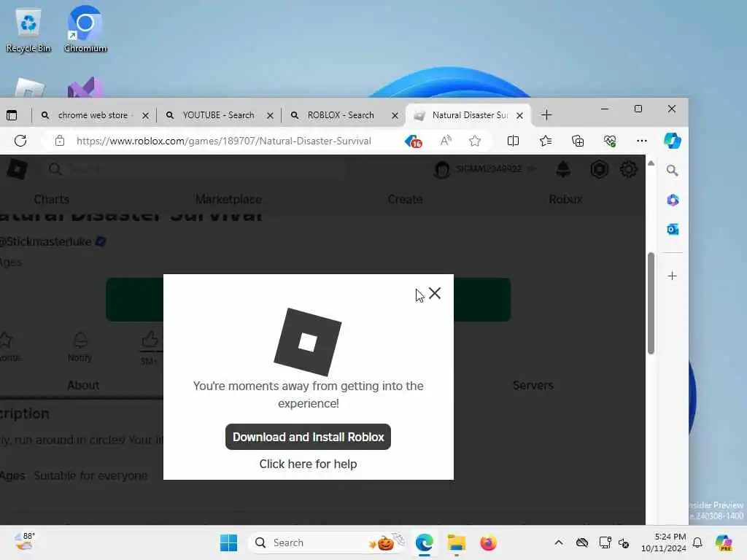The image size is (747, 560).
Task: Launch Chromium desktop shortcut
Action: click(x=85, y=29)
